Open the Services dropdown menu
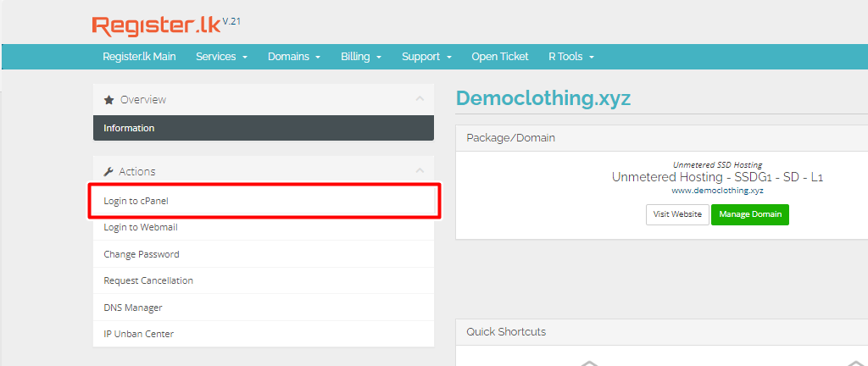868x366 pixels. pyautogui.click(x=221, y=57)
